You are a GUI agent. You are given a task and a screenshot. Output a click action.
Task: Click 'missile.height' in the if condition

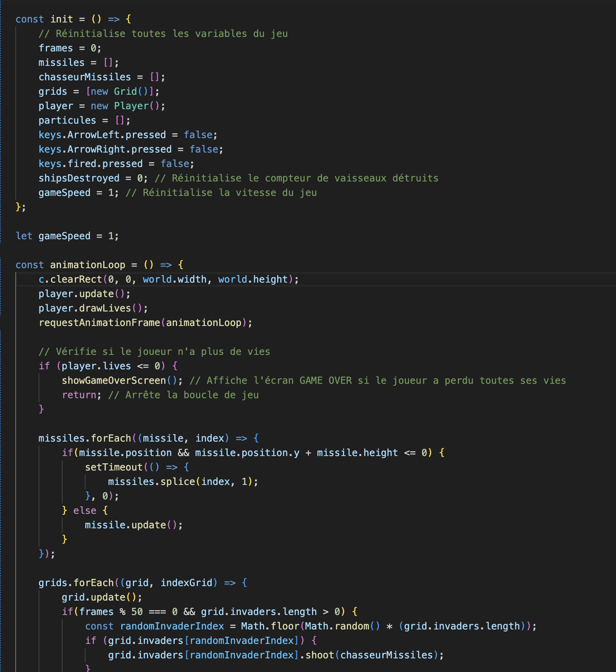(357, 453)
